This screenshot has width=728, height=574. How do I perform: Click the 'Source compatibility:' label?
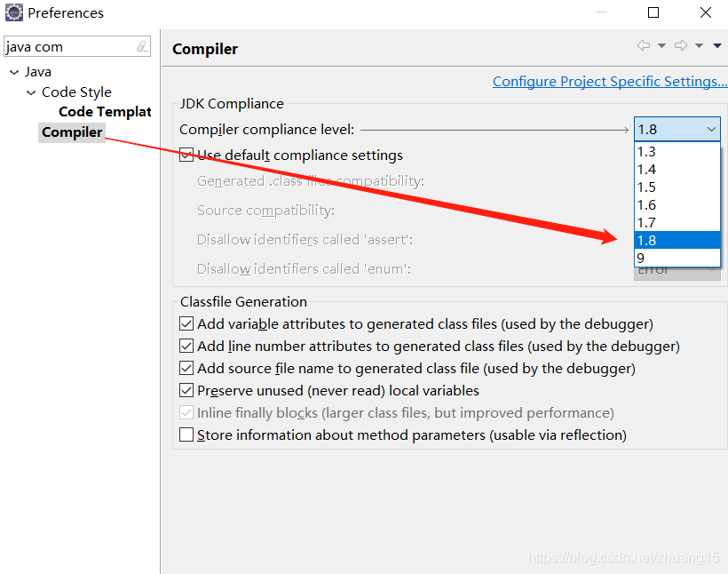(x=265, y=211)
